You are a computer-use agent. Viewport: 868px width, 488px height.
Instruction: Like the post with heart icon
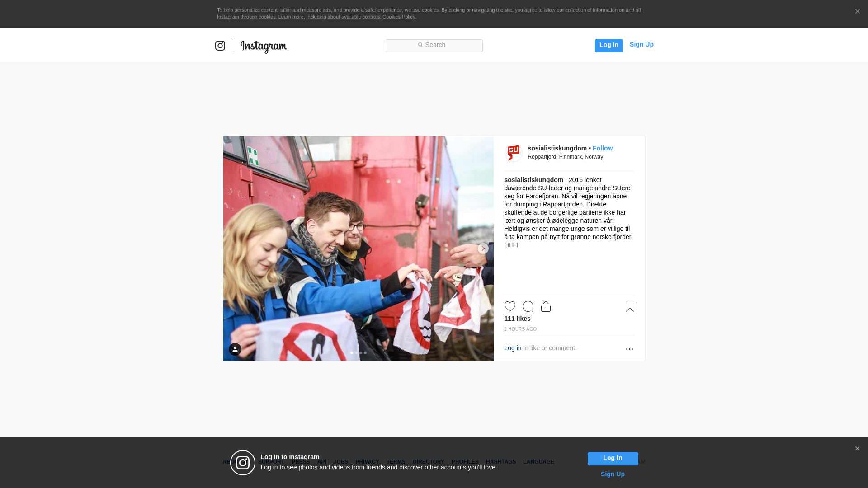(x=509, y=306)
